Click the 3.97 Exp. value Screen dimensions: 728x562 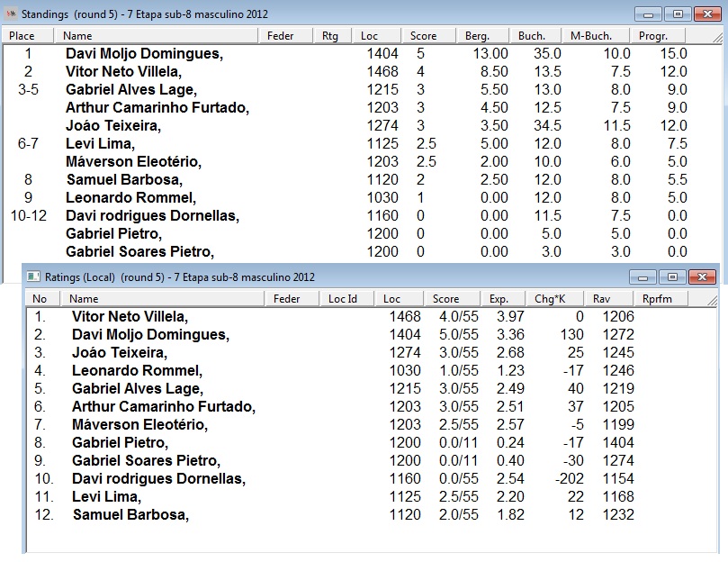point(510,316)
